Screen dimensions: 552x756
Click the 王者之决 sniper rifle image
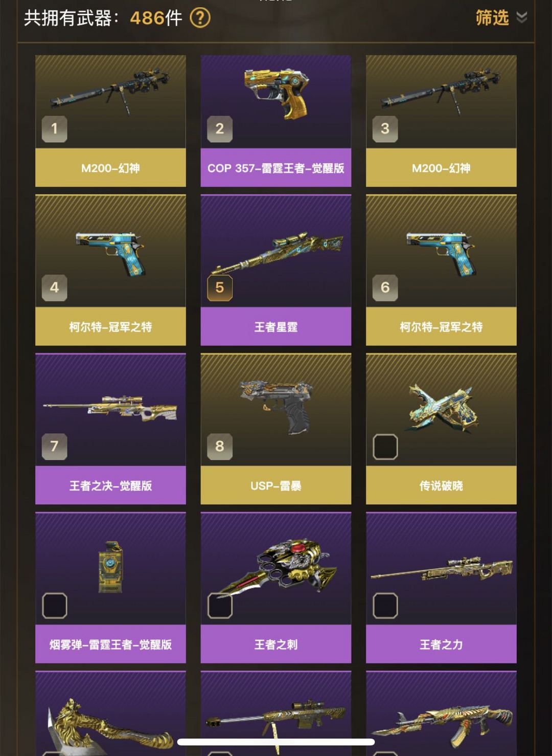(x=110, y=408)
